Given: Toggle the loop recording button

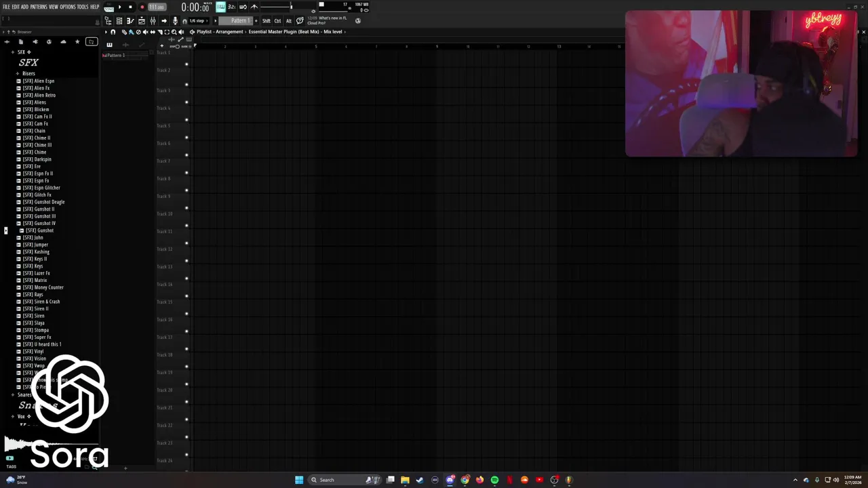Looking at the screenshot, I should point(243,7).
